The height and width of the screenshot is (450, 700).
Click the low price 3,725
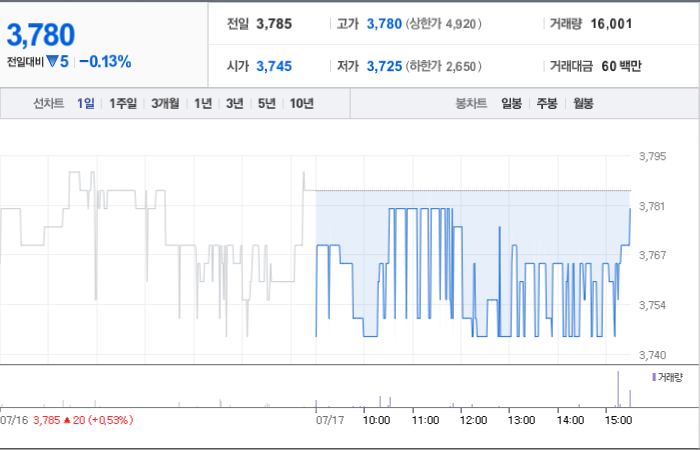coord(384,66)
